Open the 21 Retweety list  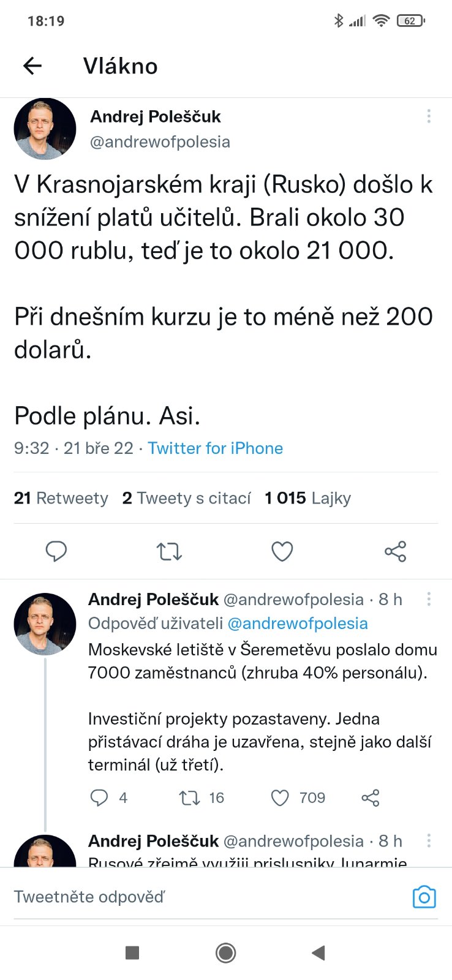pos(61,498)
